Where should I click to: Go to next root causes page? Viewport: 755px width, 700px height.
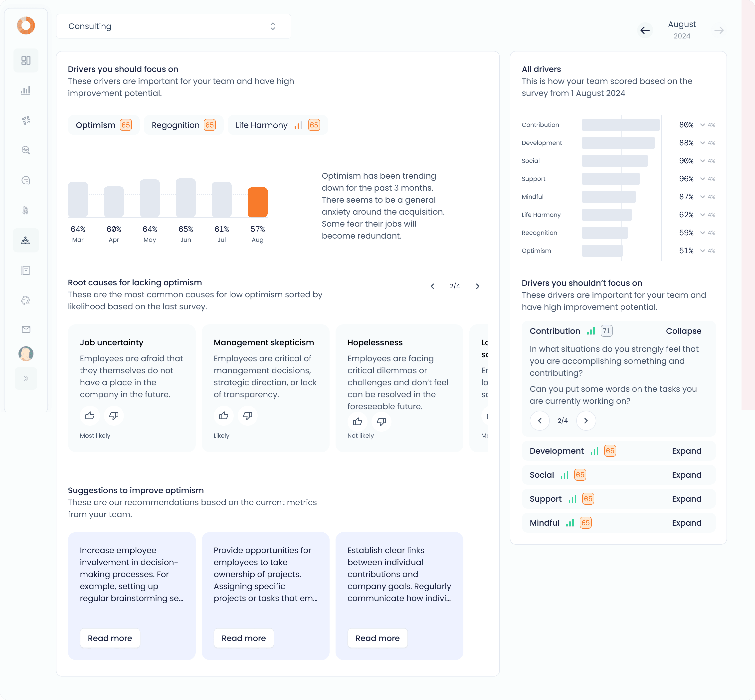click(477, 286)
